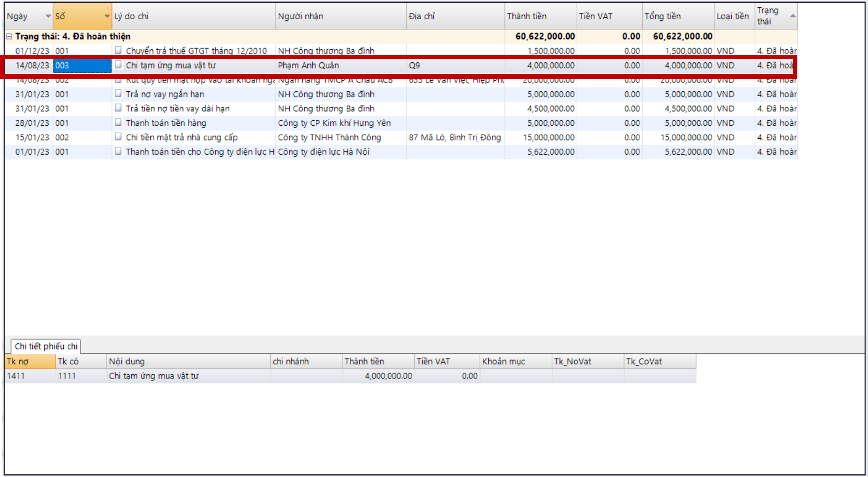Tick checkbox for 'Chi tạm ứng mua vật tư'
This screenshot has height=477, width=868.
(118, 65)
